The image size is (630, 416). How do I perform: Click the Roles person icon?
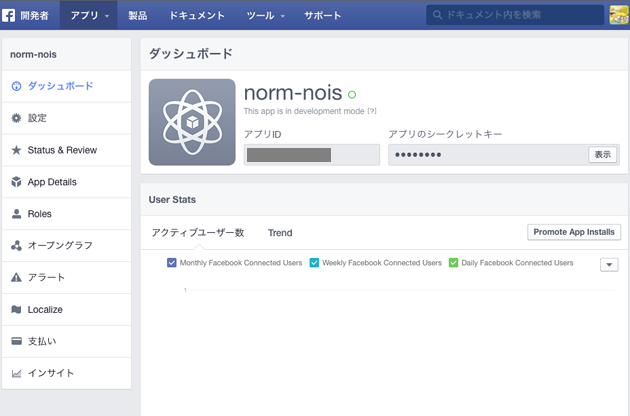(x=16, y=214)
